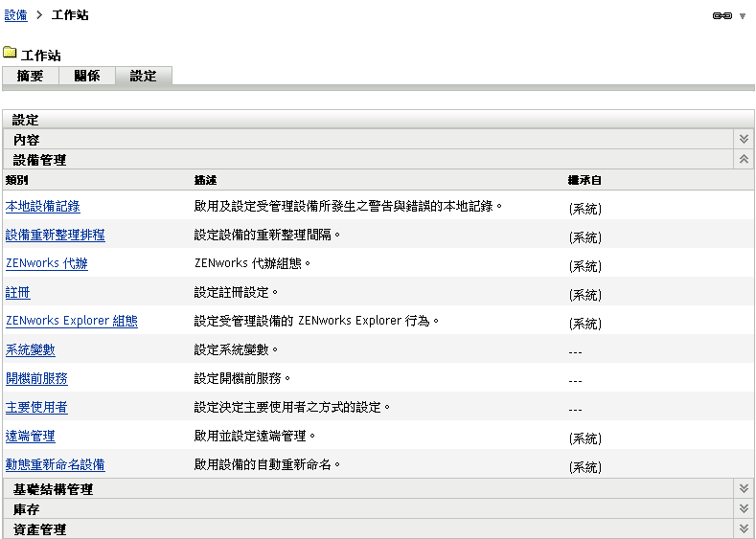The image size is (756, 539).
Task: Click the 基礎結構管理 section title
Action: [x=53, y=489]
